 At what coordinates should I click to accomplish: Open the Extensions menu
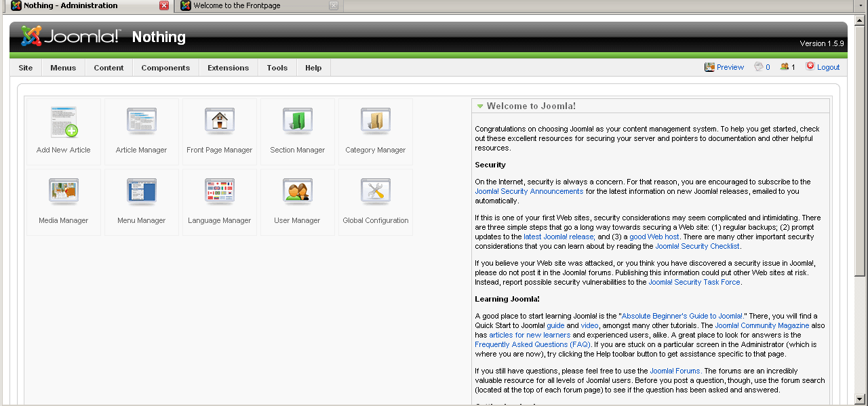pos(228,68)
